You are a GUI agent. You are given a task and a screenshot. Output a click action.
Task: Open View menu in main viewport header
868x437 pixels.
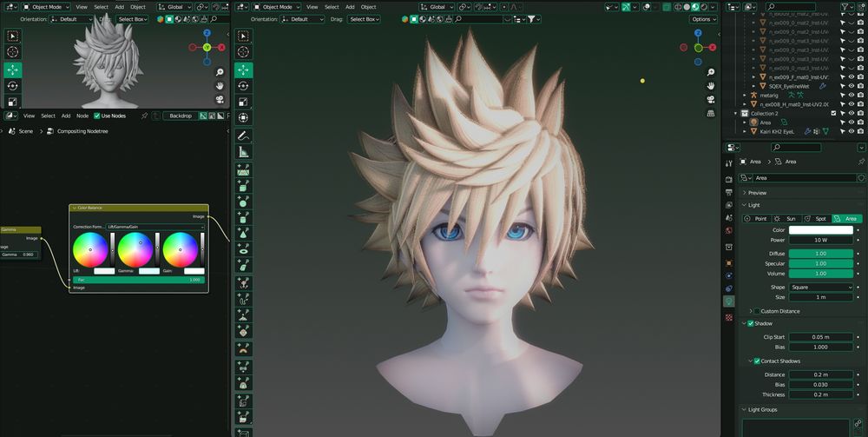pyautogui.click(x=312, y=7)
